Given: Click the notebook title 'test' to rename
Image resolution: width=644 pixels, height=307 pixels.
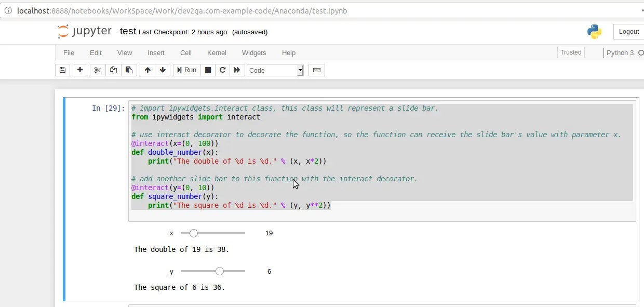Looking at the screenshot, I should click(x=128, y=31).
